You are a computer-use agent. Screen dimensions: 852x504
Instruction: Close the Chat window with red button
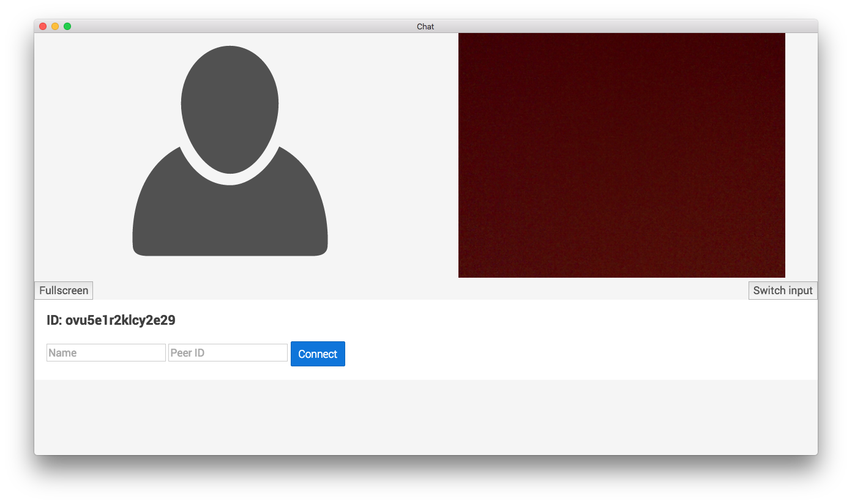click(x=43, y=26)
